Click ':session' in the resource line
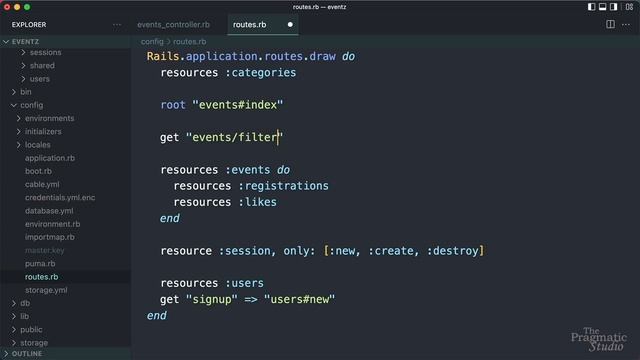Screen dimensions: 640x360 click(244, 251)
